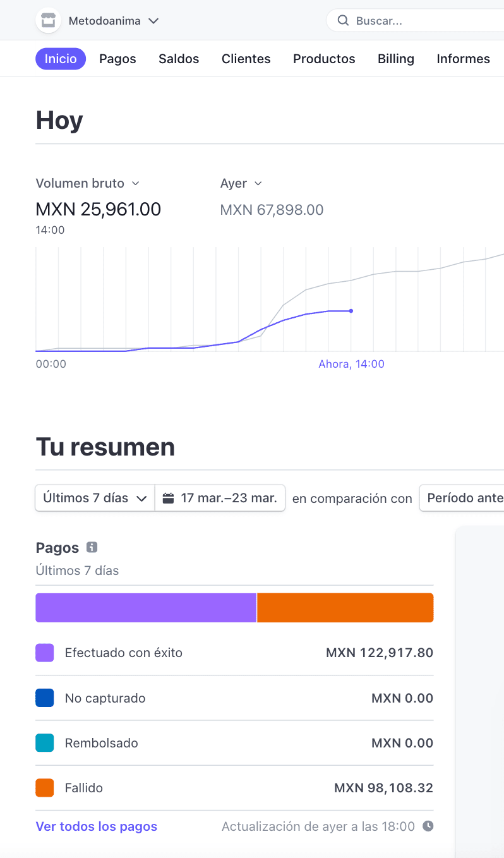Click the dark blue No capturado swatch
Image resolution: width=504 pixels, height=858 pixels.
point(44,698)
